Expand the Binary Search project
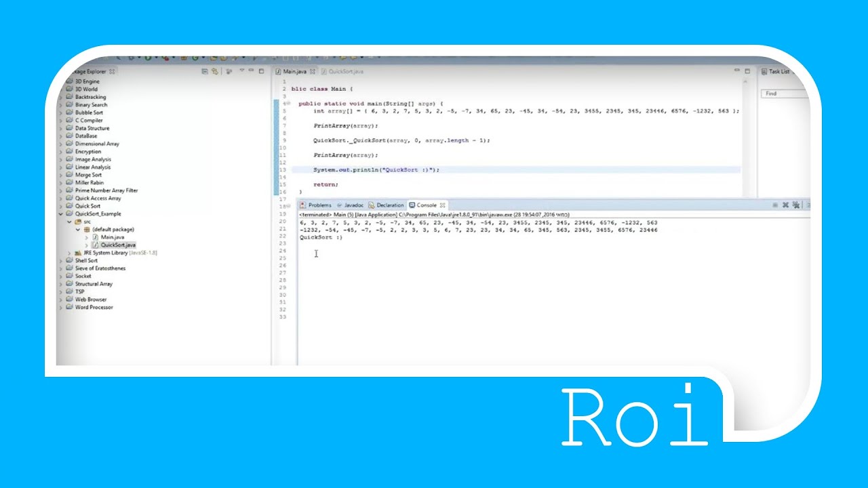Screen dimensions: 868x488 [x=60, y=105]
